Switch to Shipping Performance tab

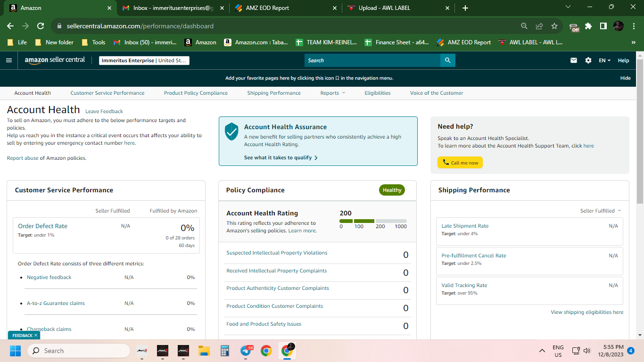tap(274, 93)
